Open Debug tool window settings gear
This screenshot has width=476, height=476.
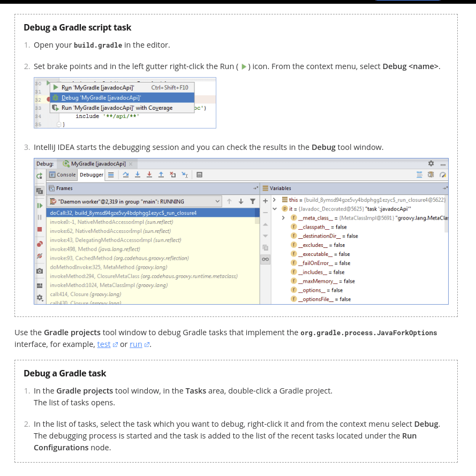click(431, 163)
